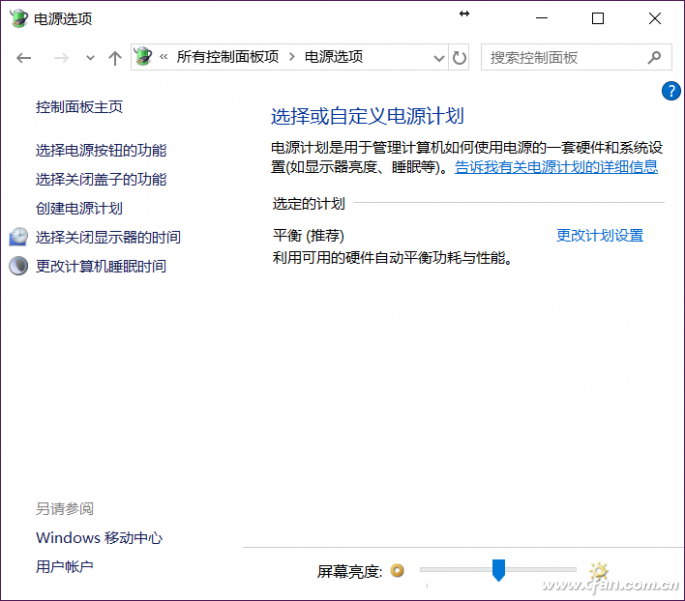
Task: Open 更改计算机睡眠时间 link
Action: [x=101, y=266]
